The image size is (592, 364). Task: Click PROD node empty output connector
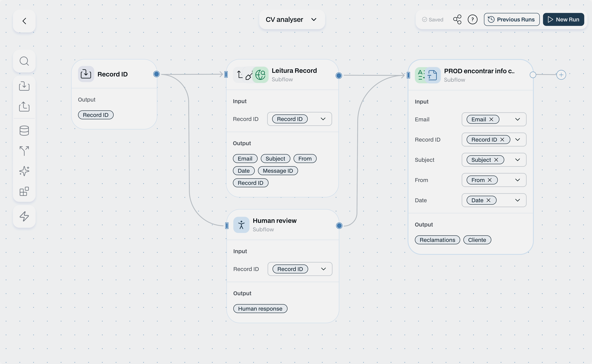[533, 75]
